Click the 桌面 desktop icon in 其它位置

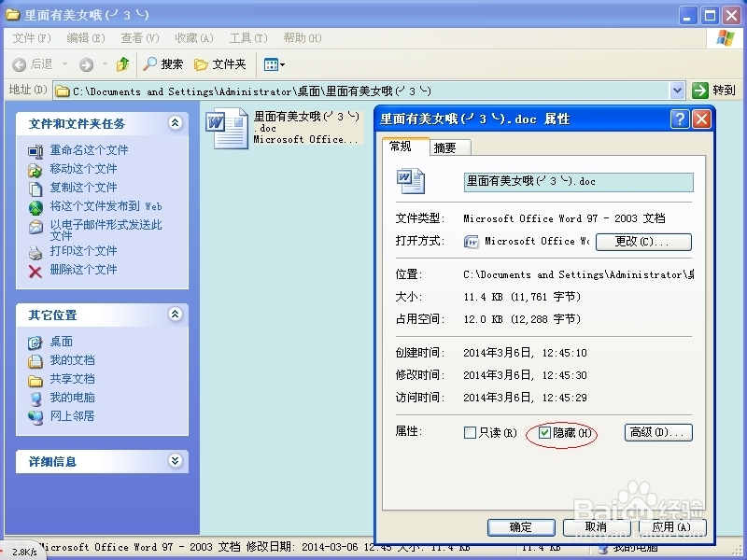[35, 343]
